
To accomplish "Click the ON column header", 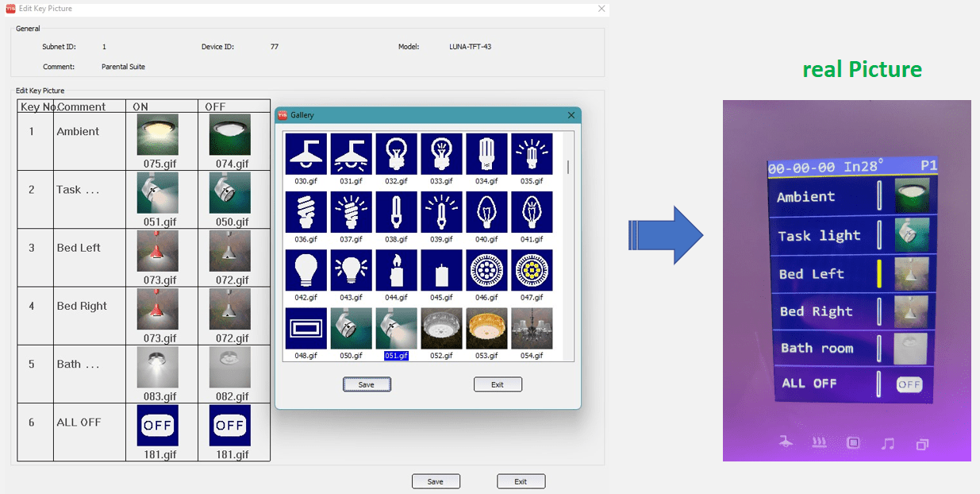I will 162,106.
